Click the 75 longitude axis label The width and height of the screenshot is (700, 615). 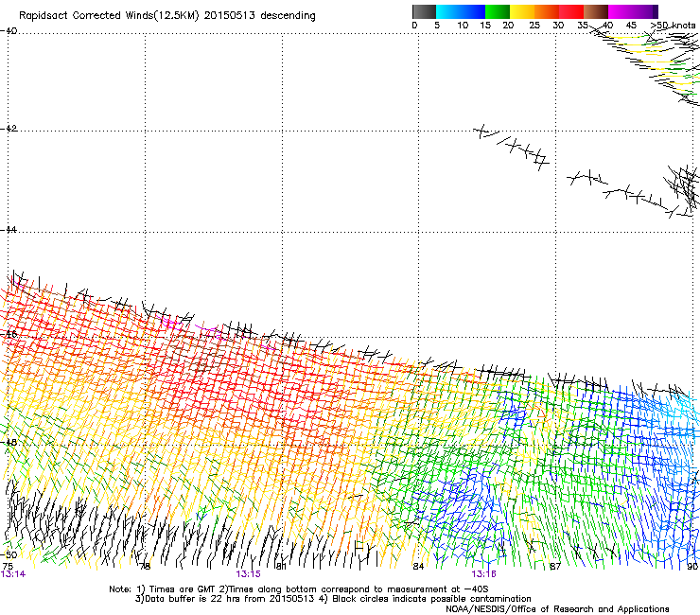tap(8, 567)
